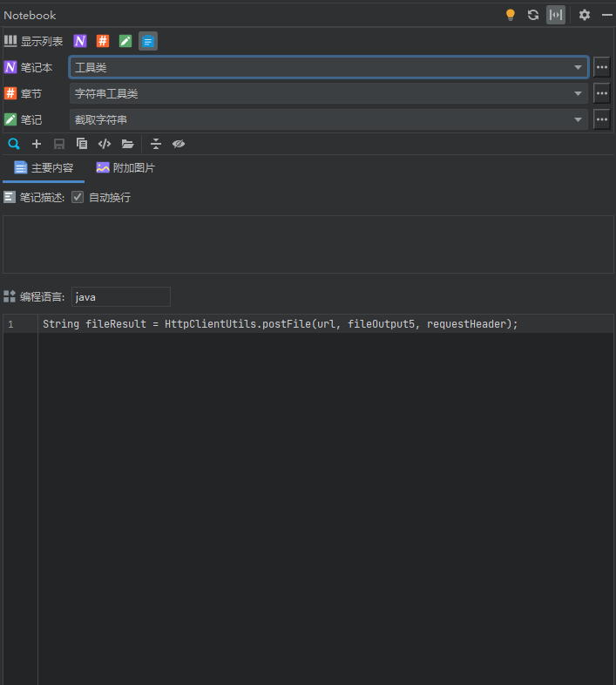Refresh the Notebook panel

[x=532, y=15]
